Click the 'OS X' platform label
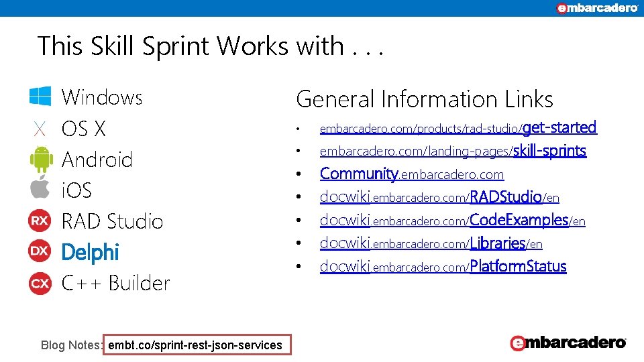644x362 pixels. (x=83, y=129)
